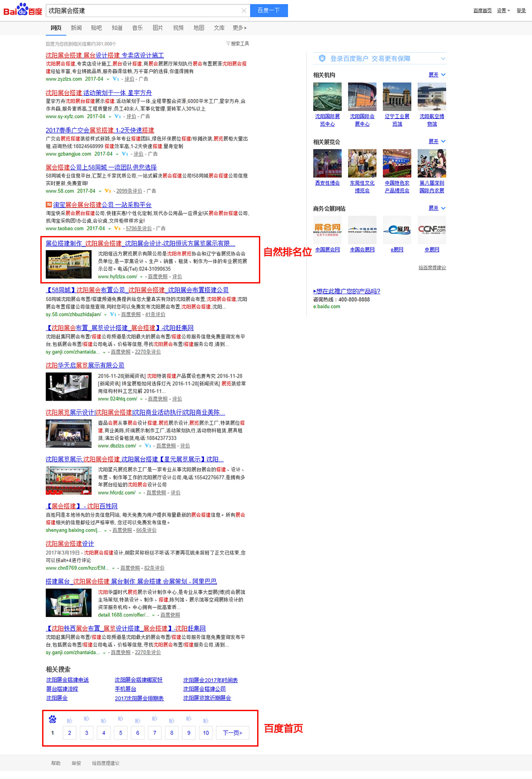Switch to the 贴吧 tab
Image resolution: width=532 pixels, height=779 pixels.
97,28
